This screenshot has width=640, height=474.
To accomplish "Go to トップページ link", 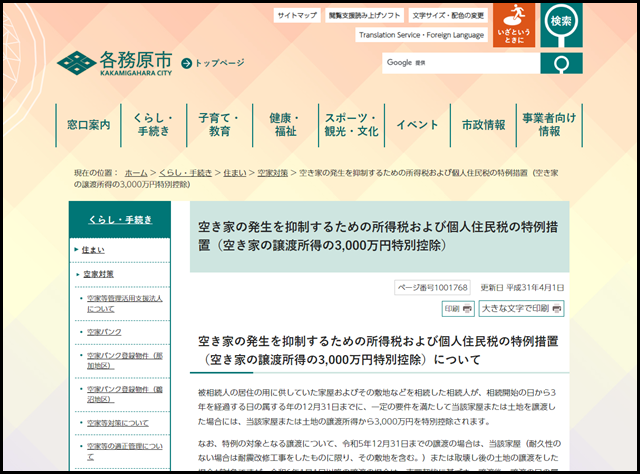I will [220, 63].
